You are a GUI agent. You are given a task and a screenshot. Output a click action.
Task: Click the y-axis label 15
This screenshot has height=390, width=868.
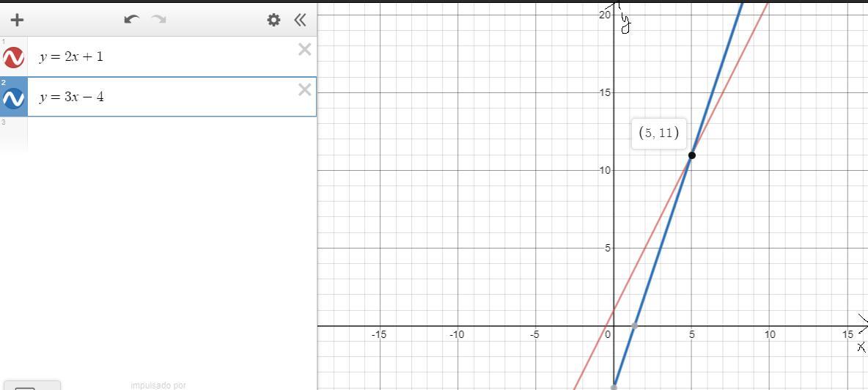[605, 92]
